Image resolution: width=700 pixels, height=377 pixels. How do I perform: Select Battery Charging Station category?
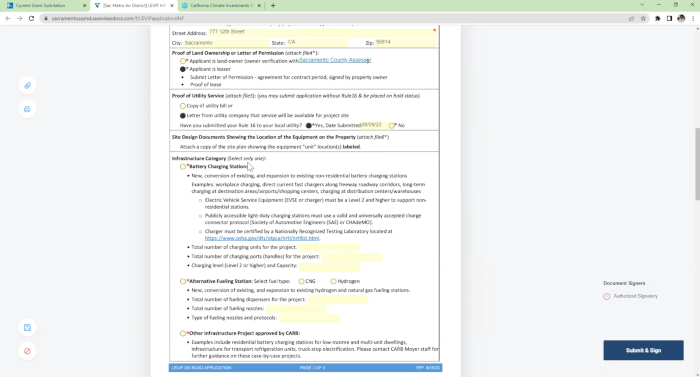tap(183, 167)
